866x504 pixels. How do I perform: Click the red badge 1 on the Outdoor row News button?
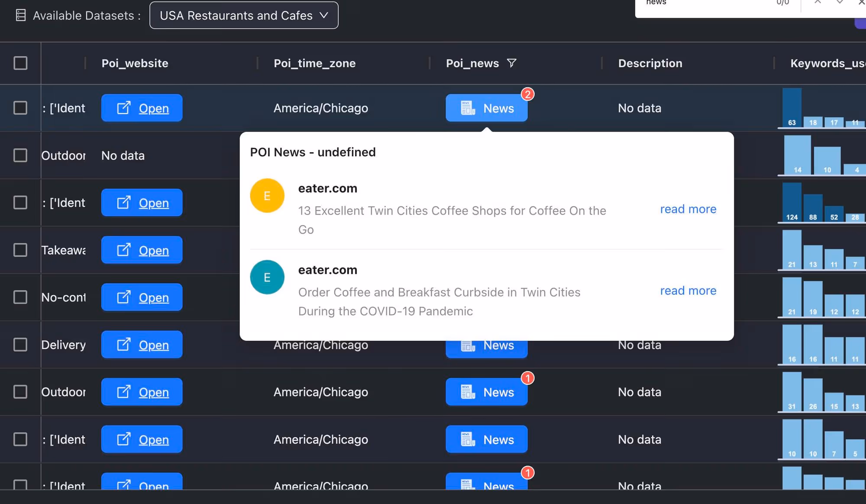[527, 378]
